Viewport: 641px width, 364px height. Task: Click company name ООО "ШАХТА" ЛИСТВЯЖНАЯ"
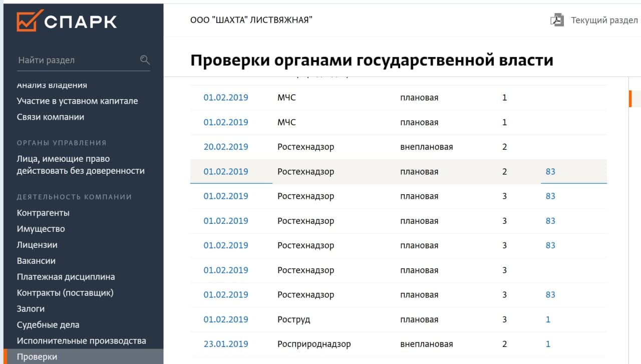point(251,21)
